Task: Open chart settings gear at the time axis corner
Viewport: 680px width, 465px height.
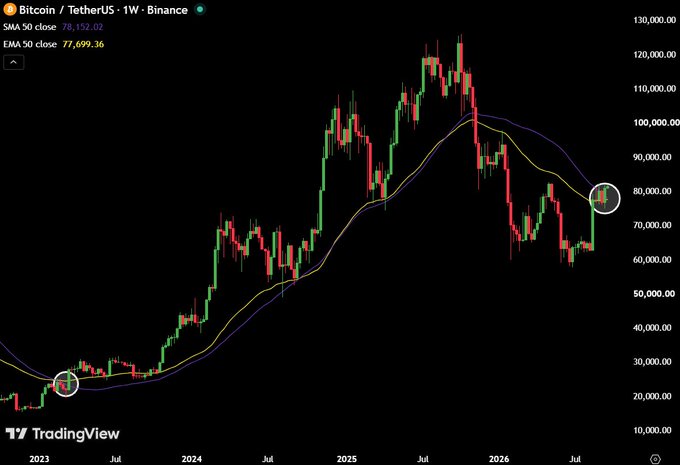Action: pos(655,459)
